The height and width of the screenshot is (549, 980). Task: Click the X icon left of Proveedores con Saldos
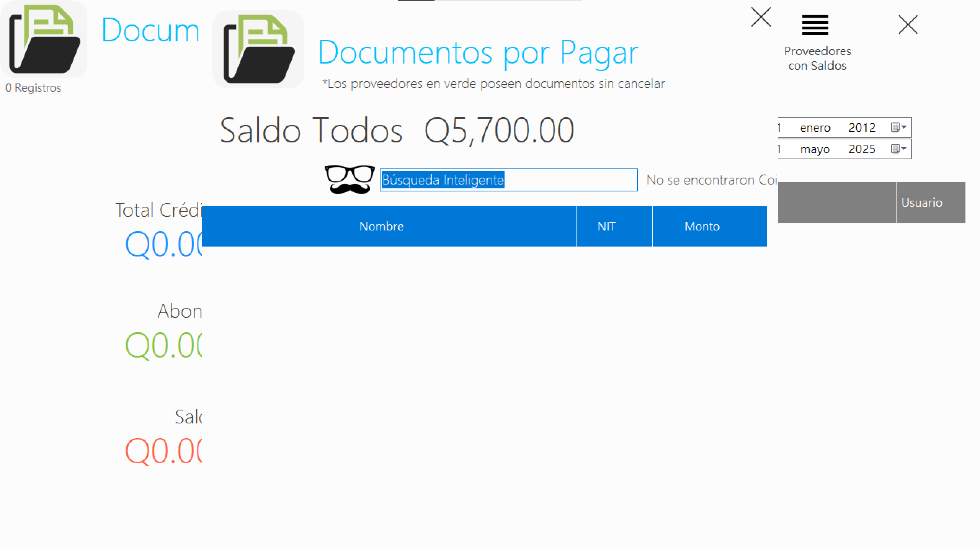click(761, 17)
